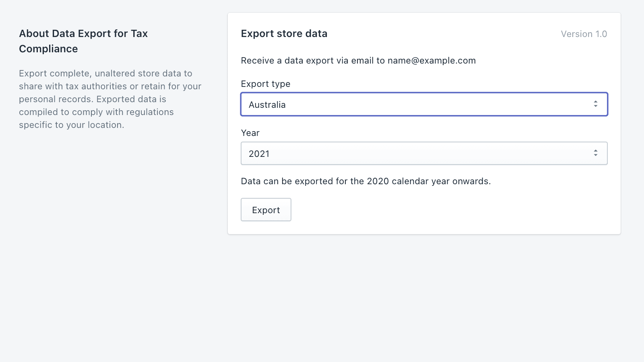
Task: Click the "Export store data" card title
Action: [284, 34]
